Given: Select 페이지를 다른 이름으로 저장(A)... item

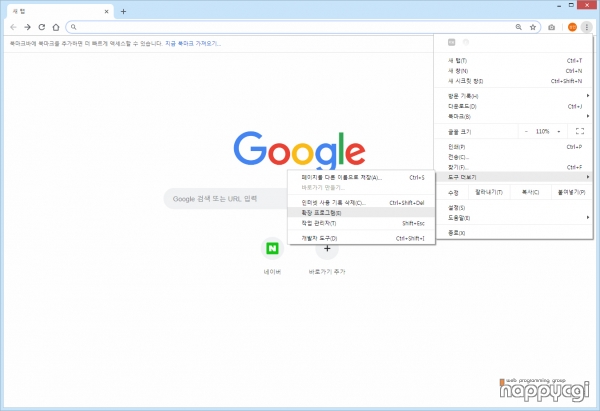Looking at the screenshot, I should [x=361, y=178].
